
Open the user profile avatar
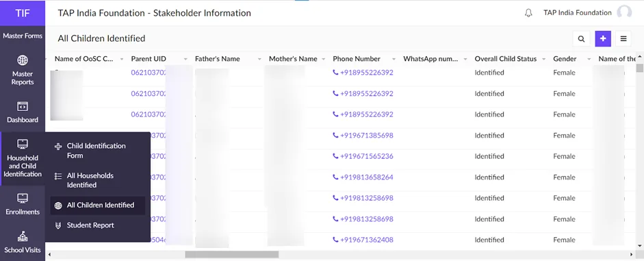(x=624, y=13)
